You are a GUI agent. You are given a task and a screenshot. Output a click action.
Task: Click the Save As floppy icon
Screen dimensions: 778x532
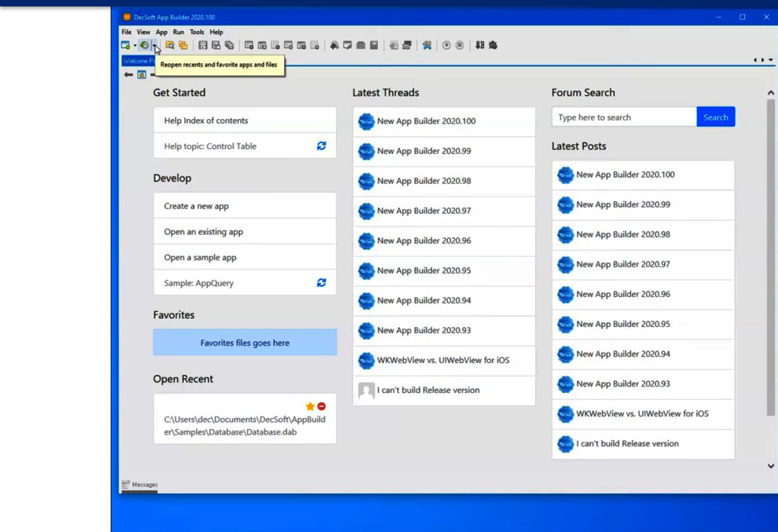216,45
